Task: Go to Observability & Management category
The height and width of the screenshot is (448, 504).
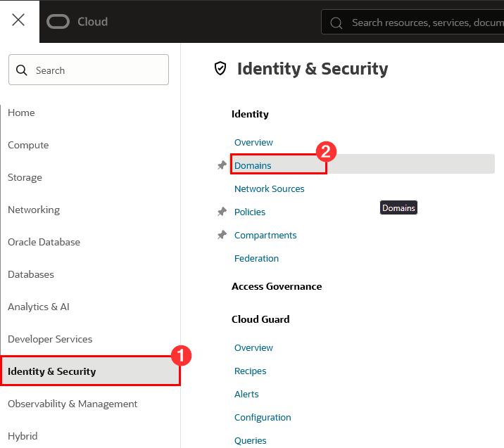Action: click(73, 404)
